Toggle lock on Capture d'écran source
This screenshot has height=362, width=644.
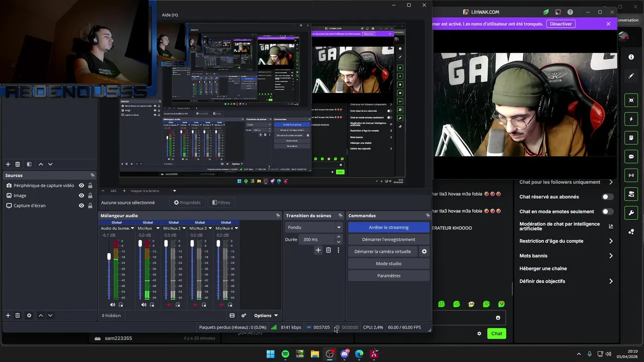(90, 206)
